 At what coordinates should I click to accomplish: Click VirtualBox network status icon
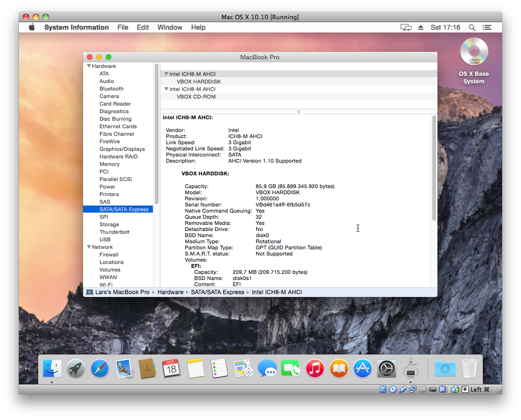point(412,389)
